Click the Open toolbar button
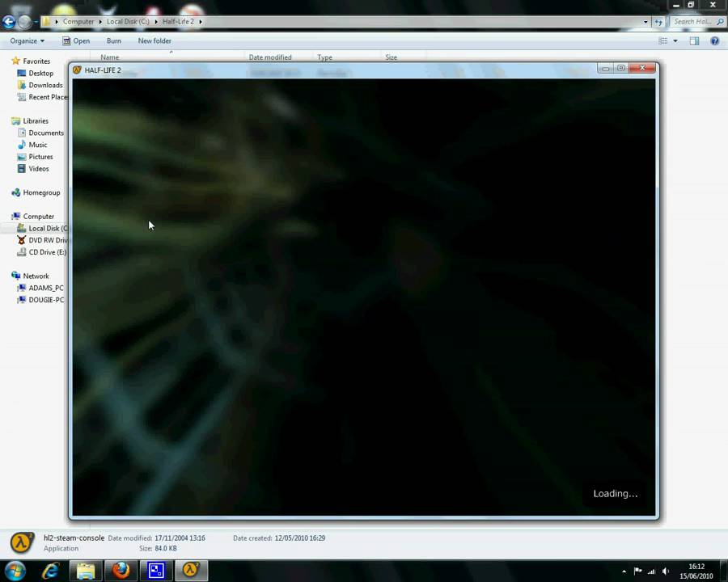The image size is (728, 582). pos(76,41)
